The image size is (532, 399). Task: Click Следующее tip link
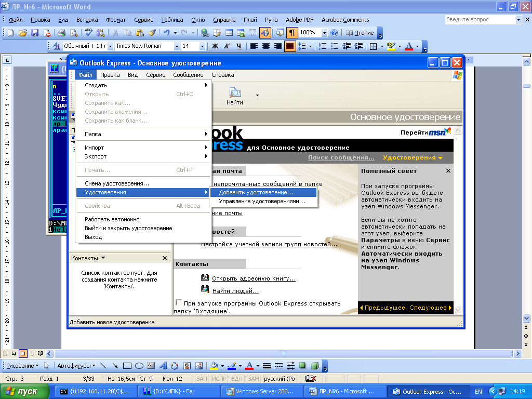[x=430, y=308]
